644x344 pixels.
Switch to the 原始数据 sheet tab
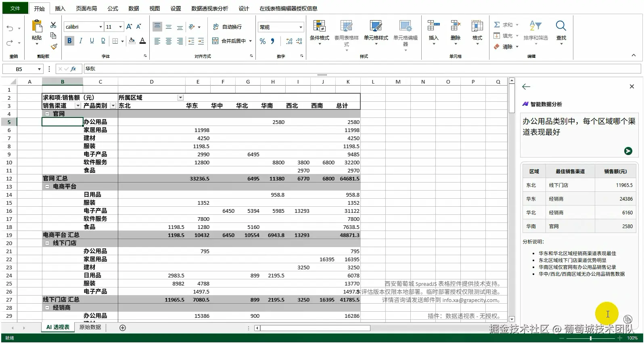coord(90,327)
